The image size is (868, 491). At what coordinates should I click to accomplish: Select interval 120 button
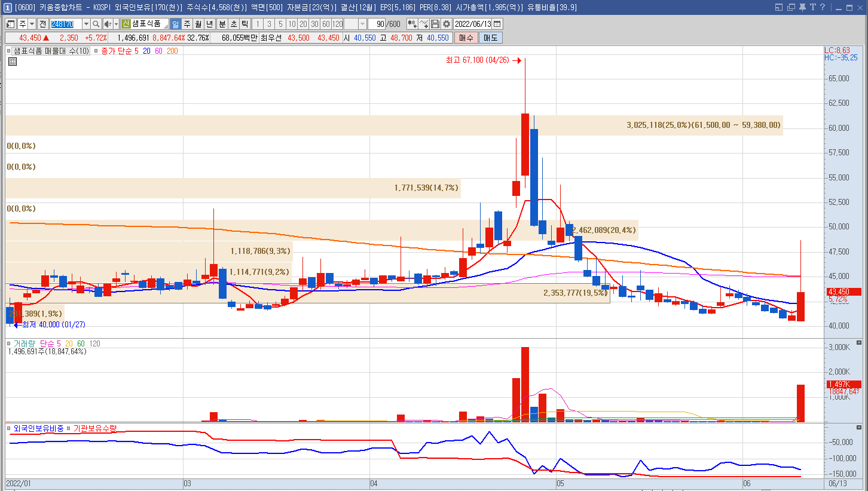(x=338, y=24)
